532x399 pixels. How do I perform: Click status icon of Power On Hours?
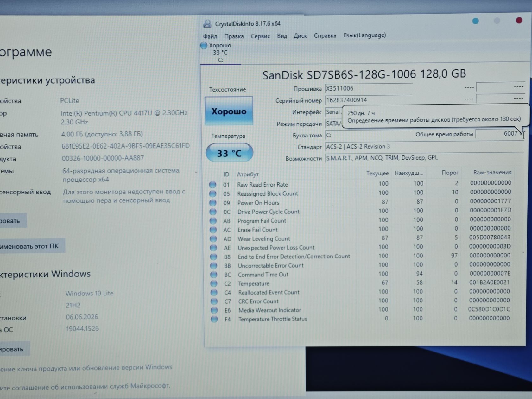[213, 203]
